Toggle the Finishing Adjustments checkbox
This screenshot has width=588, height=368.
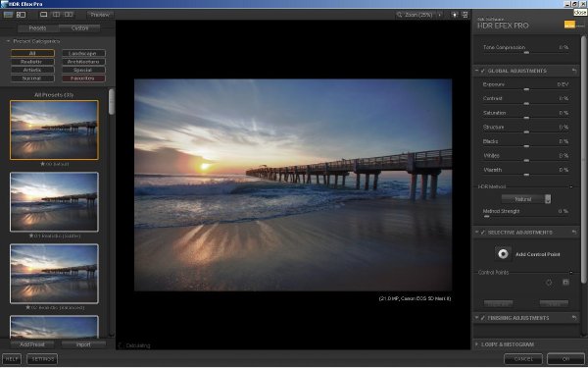tap(482, 318)
